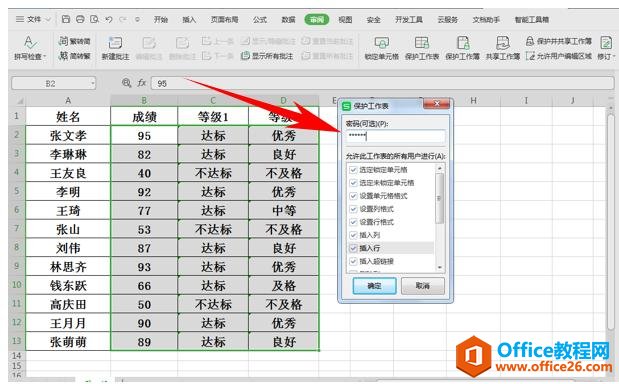
Task: Expand the Name Box dropdown arrow
Action: [93, 83]
